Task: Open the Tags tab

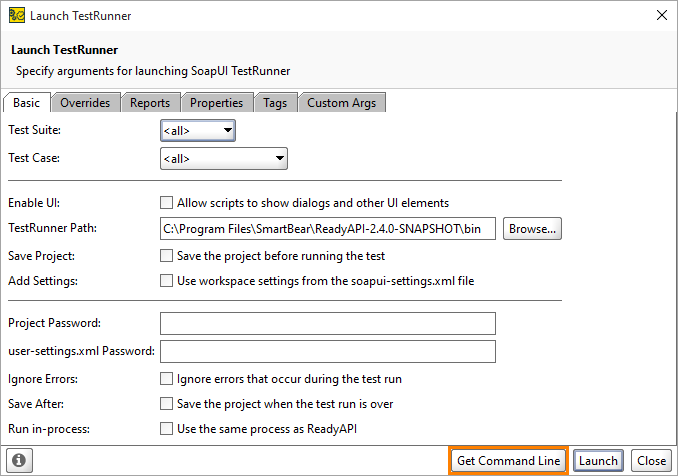Action: click(x=275, y=102)
